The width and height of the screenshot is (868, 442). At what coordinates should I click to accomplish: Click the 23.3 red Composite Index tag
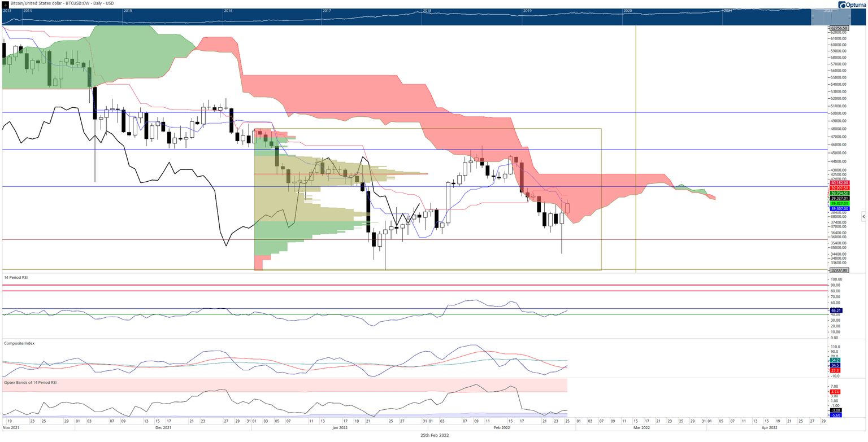pyautogui.click(x=836, y=370)
